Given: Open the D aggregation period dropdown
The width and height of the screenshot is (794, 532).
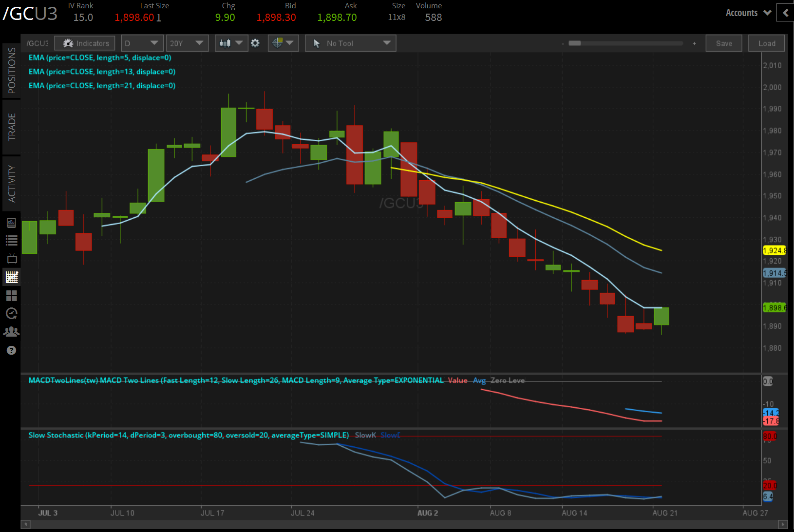Looking at the screenshot, I should point(142,43).
